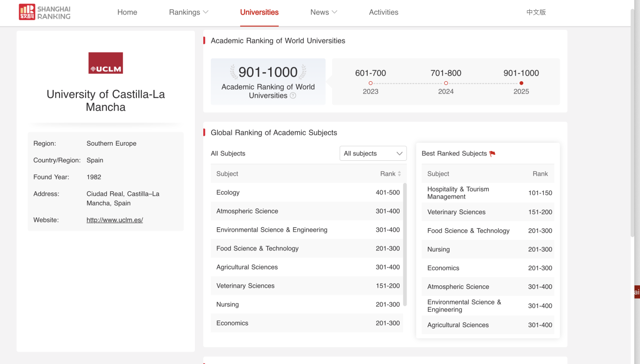Select Environmental Science & Engineering in All Subjects

coord(307,230)
